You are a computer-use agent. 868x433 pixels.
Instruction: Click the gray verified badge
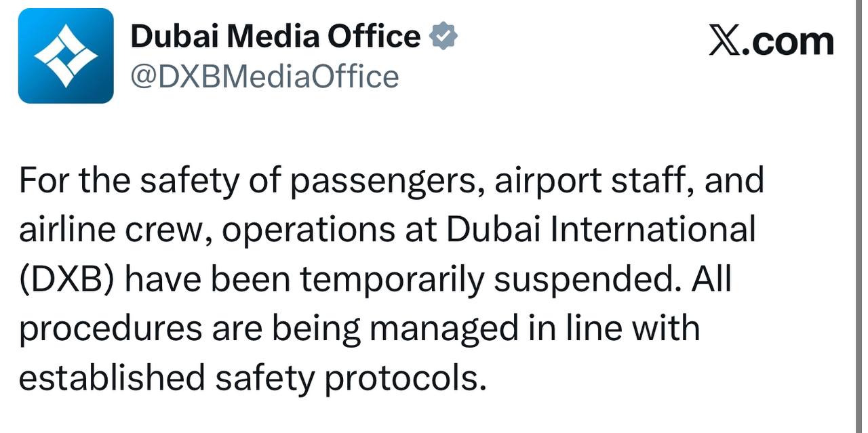(444, 37)
